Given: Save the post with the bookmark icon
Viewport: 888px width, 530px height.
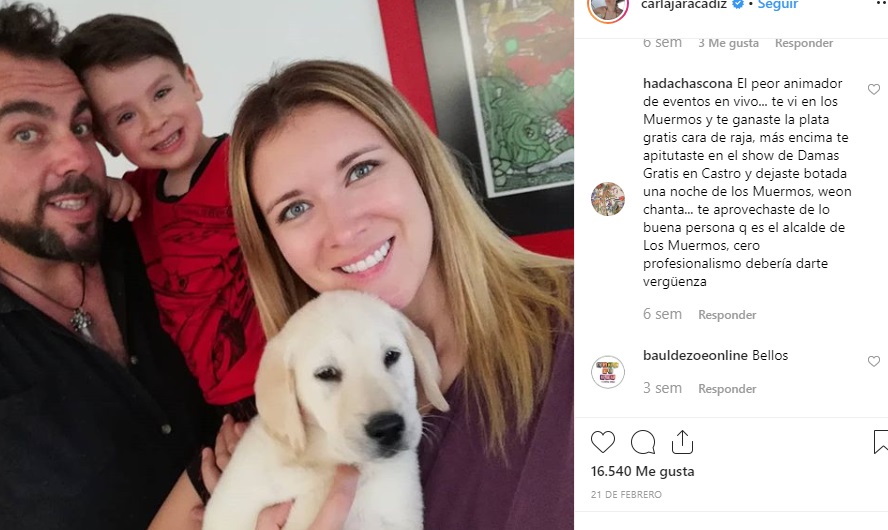Looking at the screenshot, I should point(881,442).
